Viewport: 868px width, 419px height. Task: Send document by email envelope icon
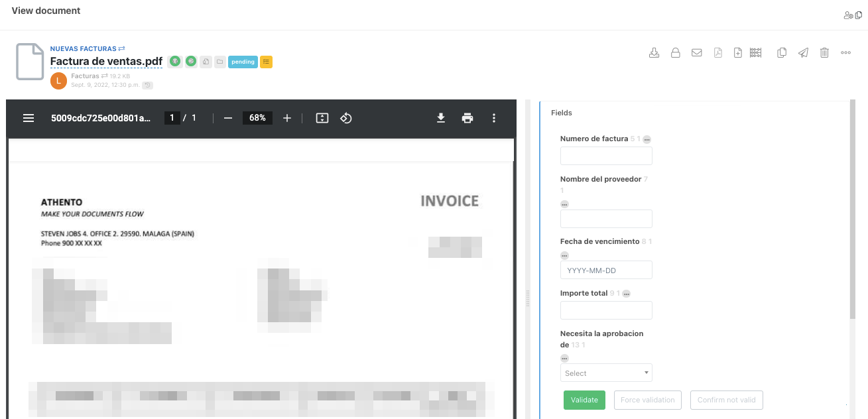point(696,53)
